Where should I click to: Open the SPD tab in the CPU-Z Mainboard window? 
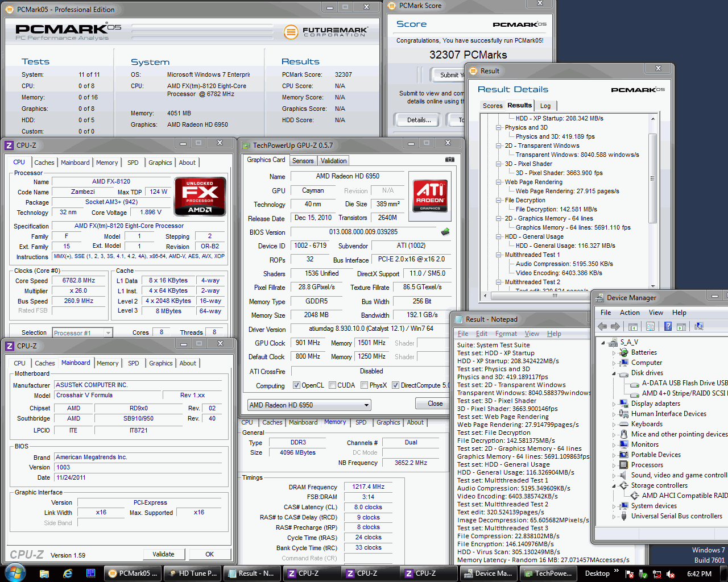coord(134,363)
